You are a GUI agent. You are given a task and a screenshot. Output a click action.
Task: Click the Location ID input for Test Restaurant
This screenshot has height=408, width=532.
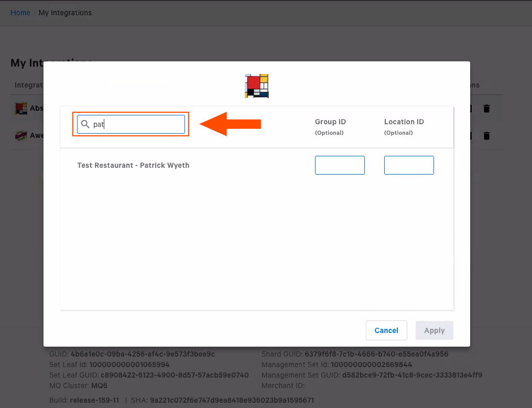409,165
